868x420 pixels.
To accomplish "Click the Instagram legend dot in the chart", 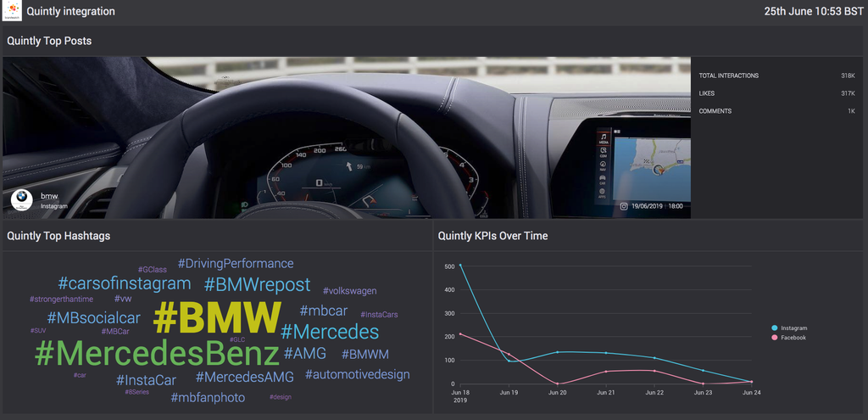I will [x=775, y=328].
